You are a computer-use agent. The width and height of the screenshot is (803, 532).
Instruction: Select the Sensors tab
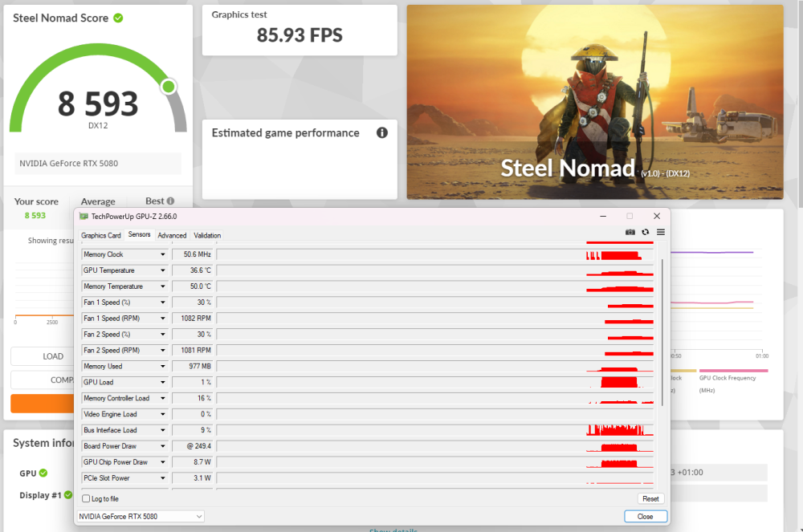click(139, 234)
